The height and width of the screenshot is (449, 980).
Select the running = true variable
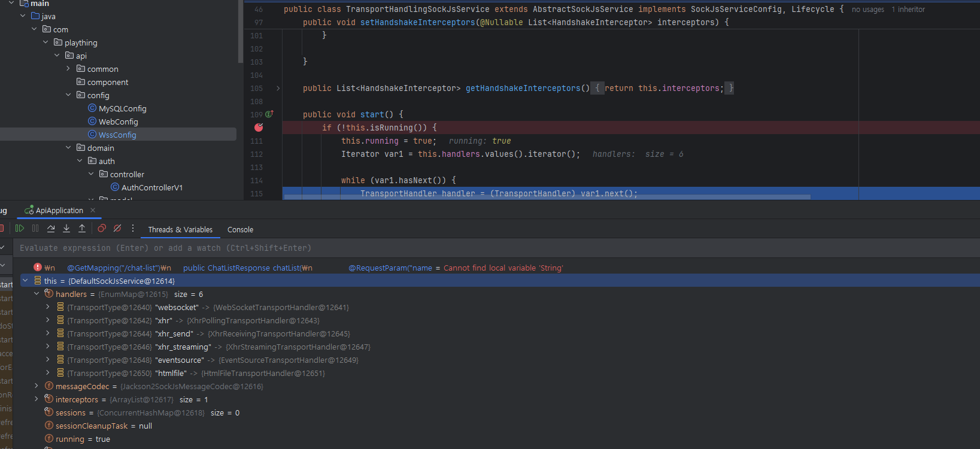pos(78,439)
